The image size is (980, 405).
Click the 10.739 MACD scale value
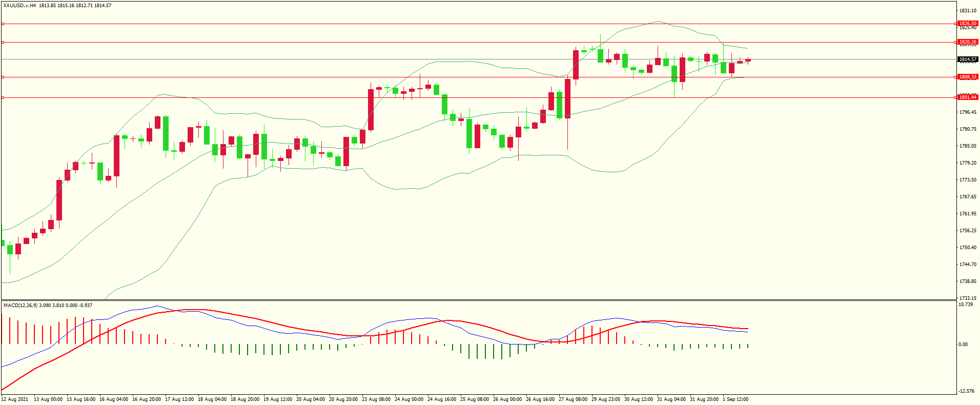pos(966,305)
